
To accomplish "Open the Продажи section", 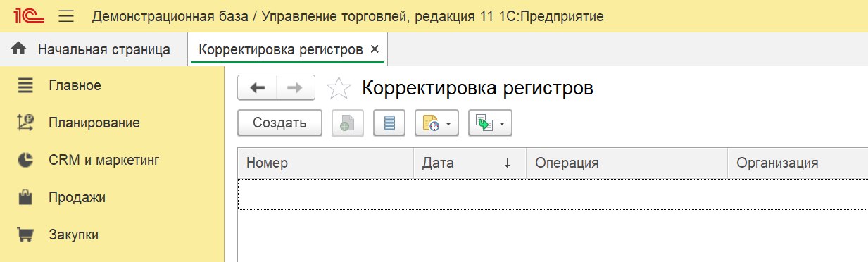I will [77, 197].
